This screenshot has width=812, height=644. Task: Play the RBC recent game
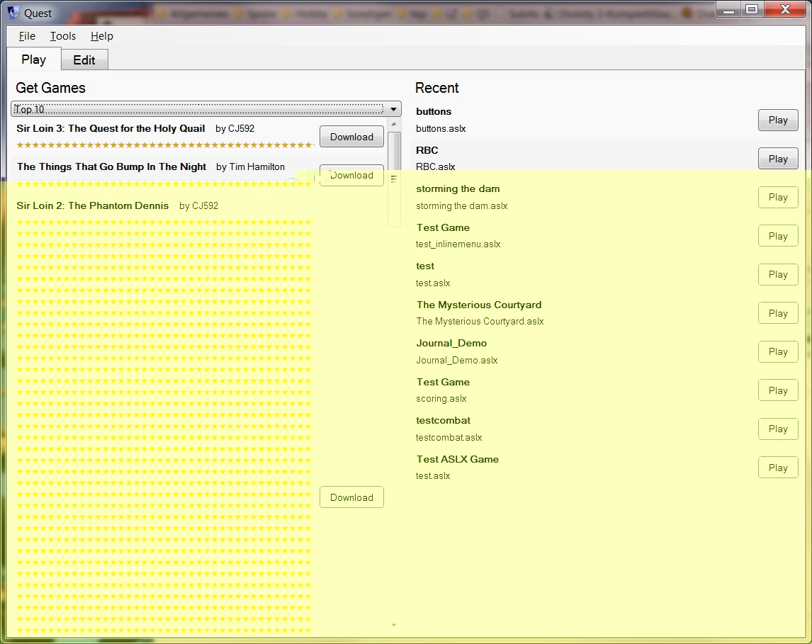777,159
